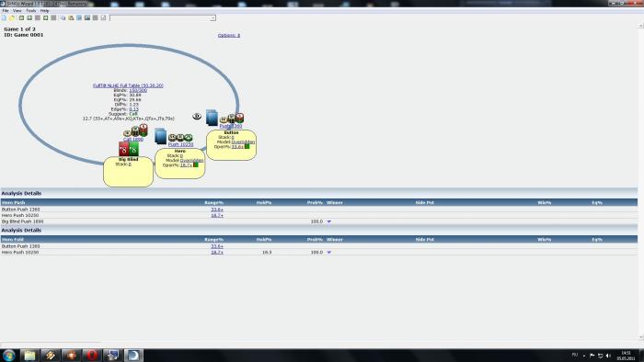Open the file explorer taskbar icon

point(30,355)
